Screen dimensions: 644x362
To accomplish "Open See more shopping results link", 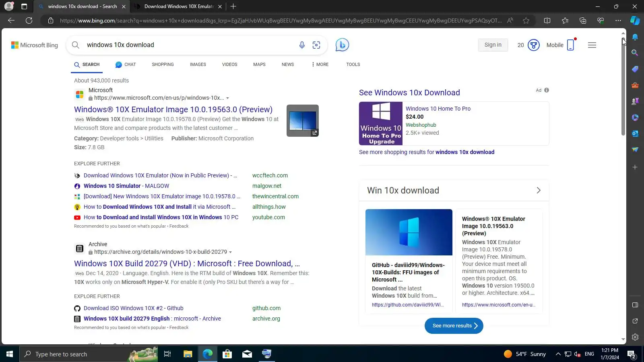I will (x=427, y=152).
